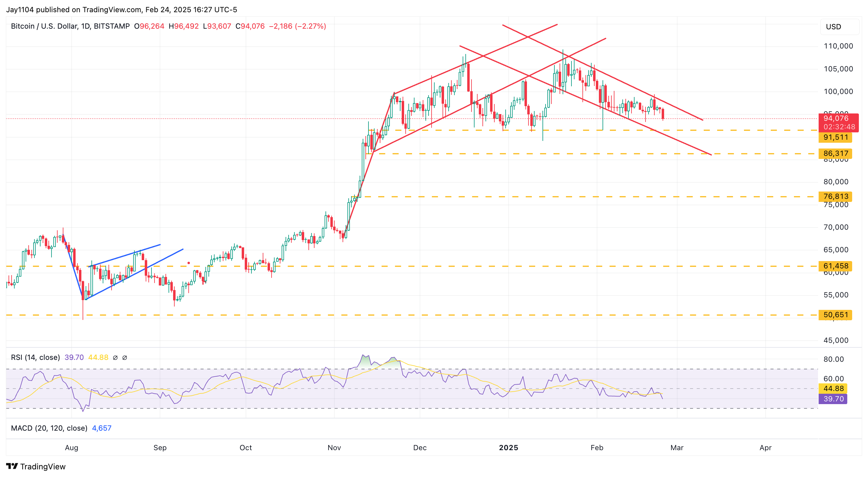
Task: Click the Dec label on the time axis
Action: 420,448
